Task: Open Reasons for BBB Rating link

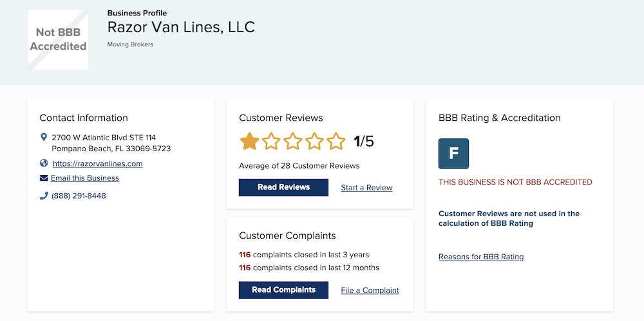Action: 480,257
